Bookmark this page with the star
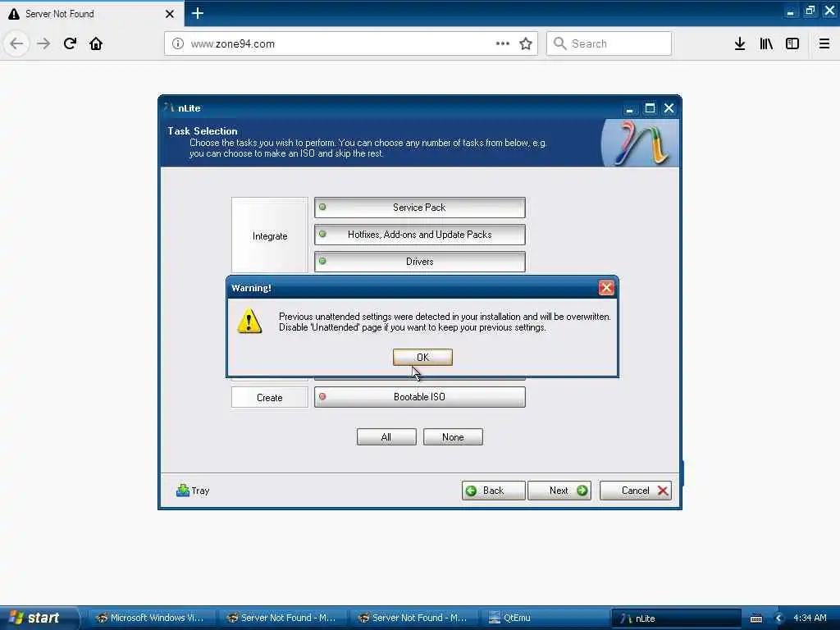 526,43
